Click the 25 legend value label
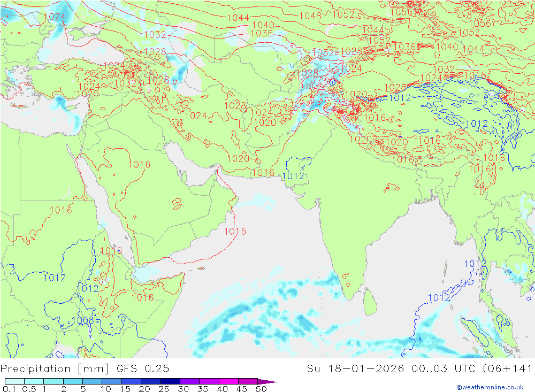Screen dimensions: 535x392 coord(164,389)
